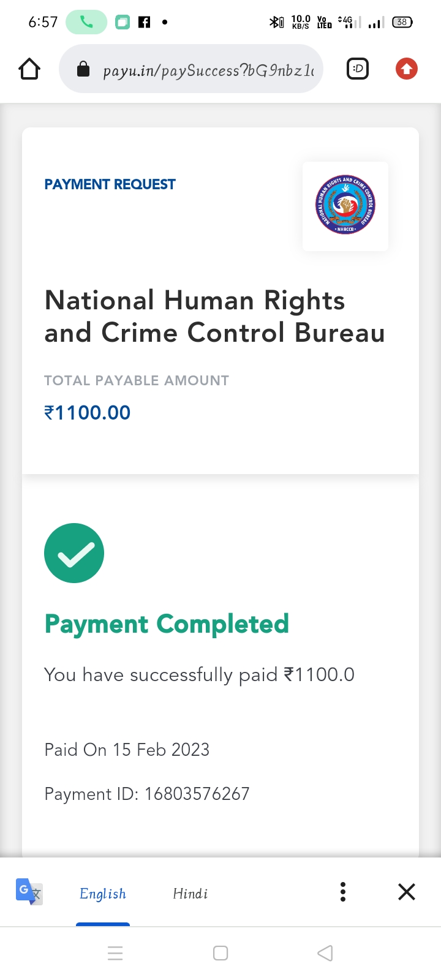
Task: Open recent apps with menu navigation button
Action: tap(115, 953)
